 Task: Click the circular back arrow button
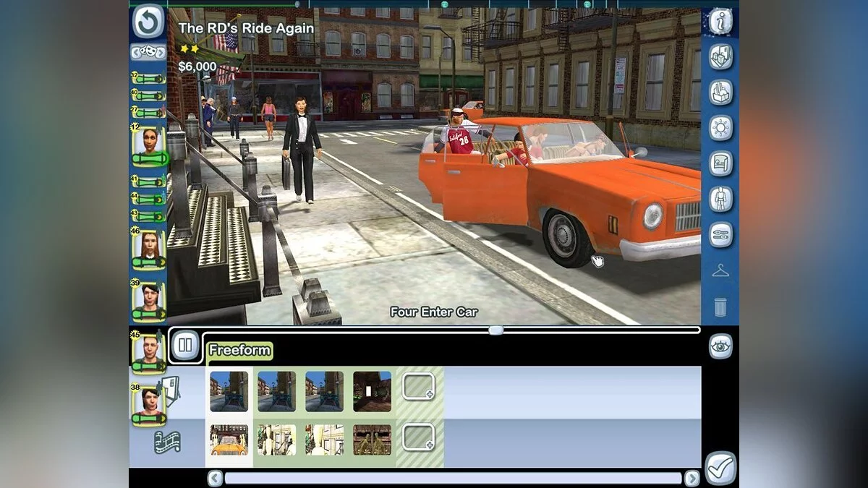148,23
